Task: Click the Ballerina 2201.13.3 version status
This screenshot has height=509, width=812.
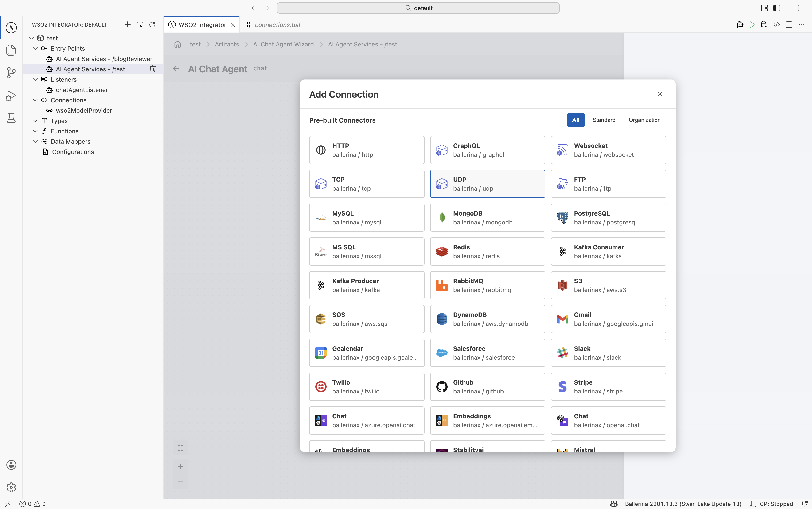Action: [683, 504]
